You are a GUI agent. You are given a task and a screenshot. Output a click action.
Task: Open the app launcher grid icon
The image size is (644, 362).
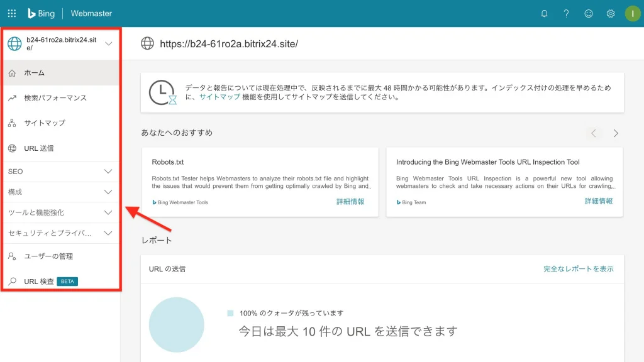tap(12, 14)
